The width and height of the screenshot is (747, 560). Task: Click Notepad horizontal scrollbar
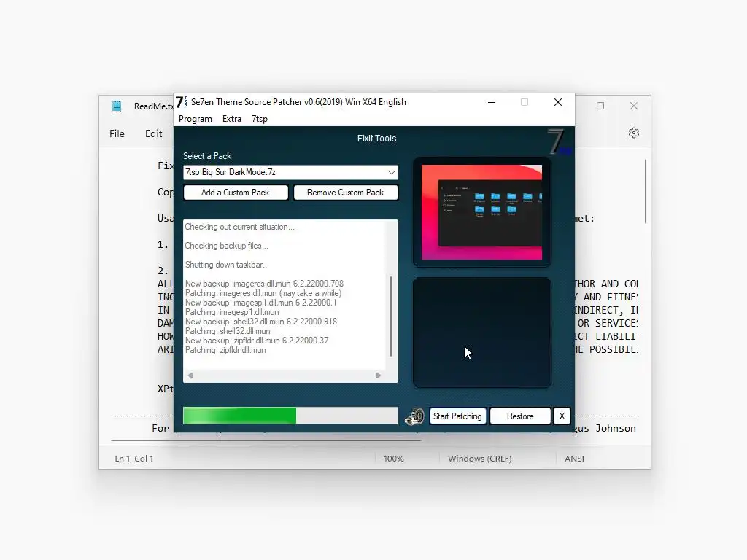click(x=266, y=440)
